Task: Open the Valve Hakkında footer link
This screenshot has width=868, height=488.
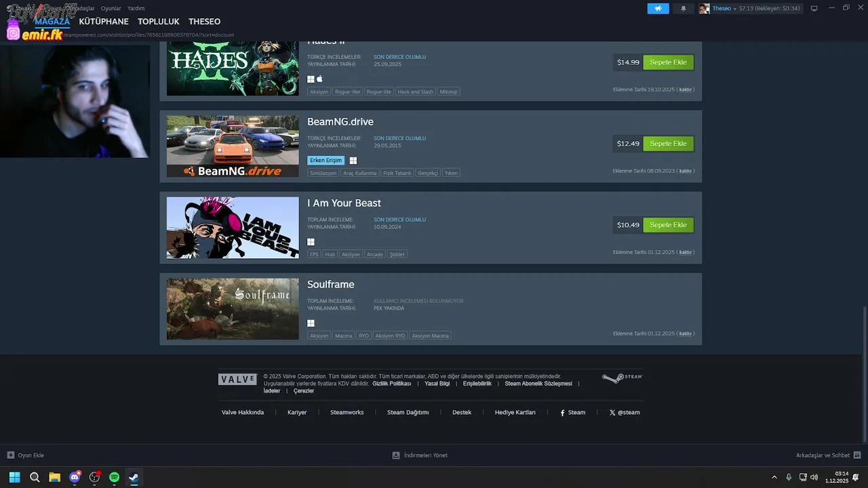Action: (243, 412)
